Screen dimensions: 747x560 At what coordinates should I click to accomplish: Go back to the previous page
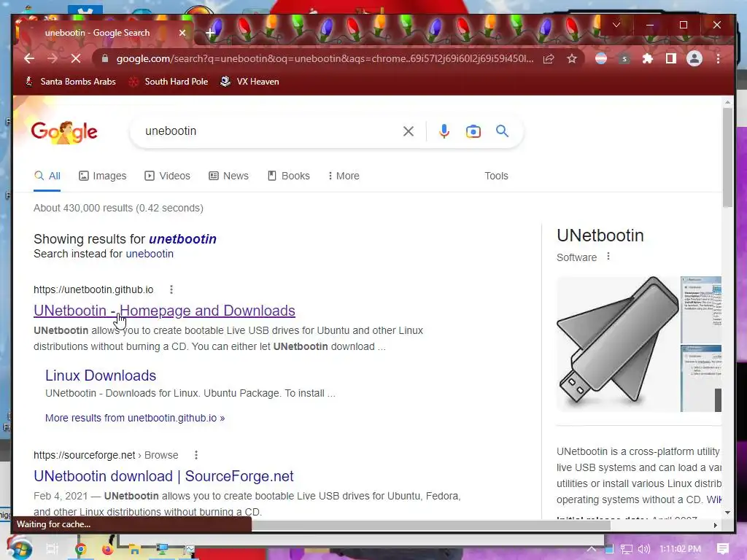(29, 58)
